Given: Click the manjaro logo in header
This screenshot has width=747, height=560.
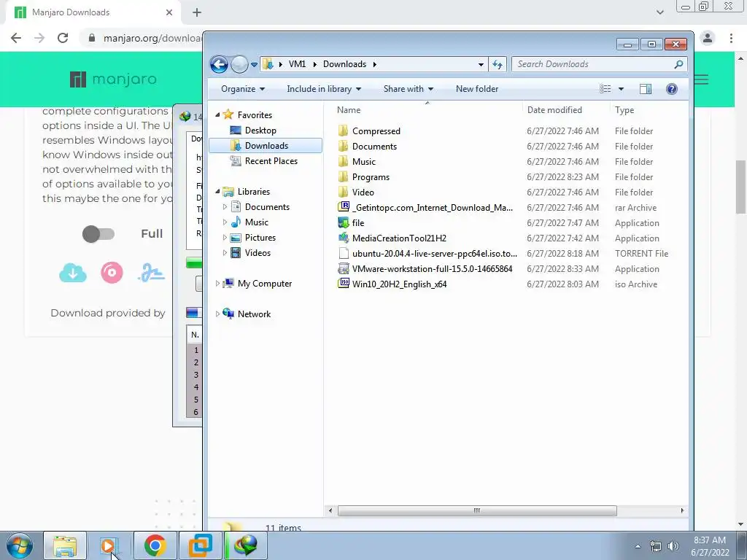Looking at the screenshot, I should pos(113,79).
